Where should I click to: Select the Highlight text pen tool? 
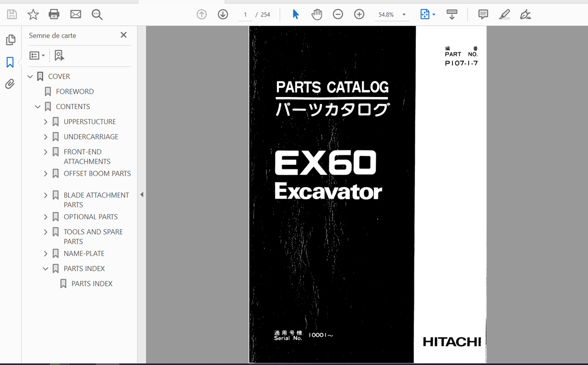(504, 14)
